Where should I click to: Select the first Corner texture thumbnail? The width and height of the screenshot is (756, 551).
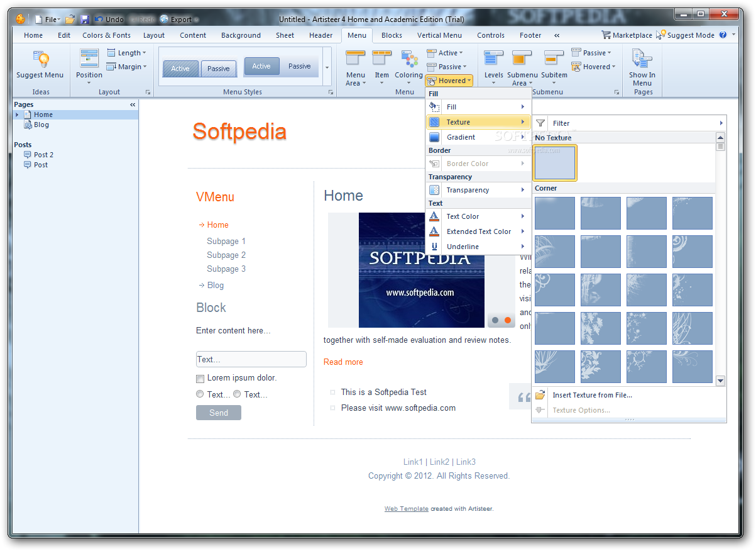click(x=555, y=213)
